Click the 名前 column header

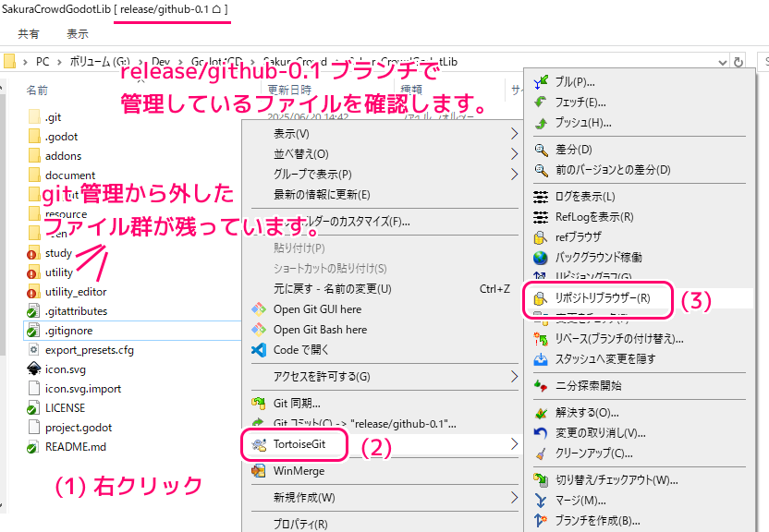pyautogui.click(x=38, y=91)
